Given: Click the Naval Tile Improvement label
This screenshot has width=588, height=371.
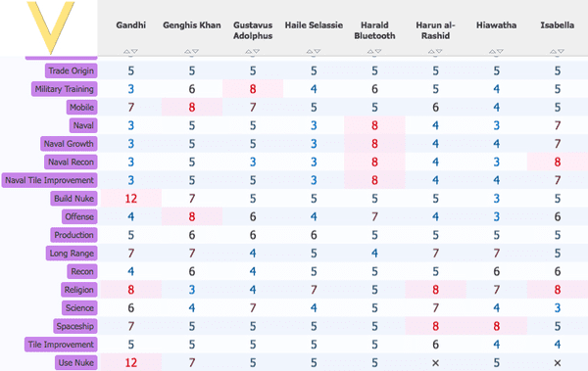Looking at the screenshot, I should pos(50,180).
